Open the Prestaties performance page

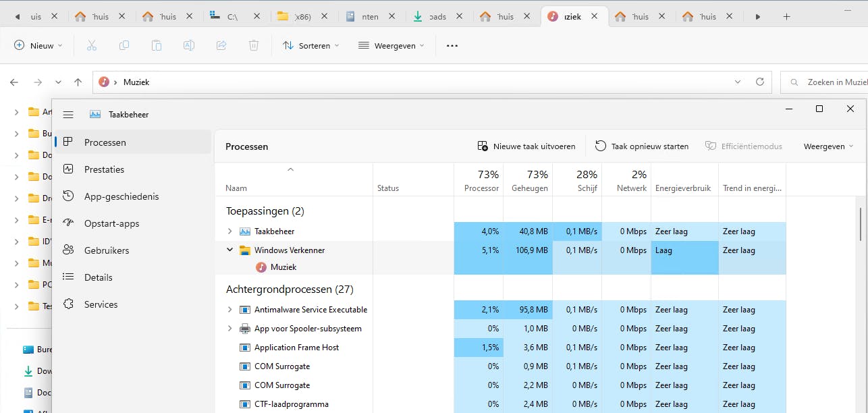[104, 169]
